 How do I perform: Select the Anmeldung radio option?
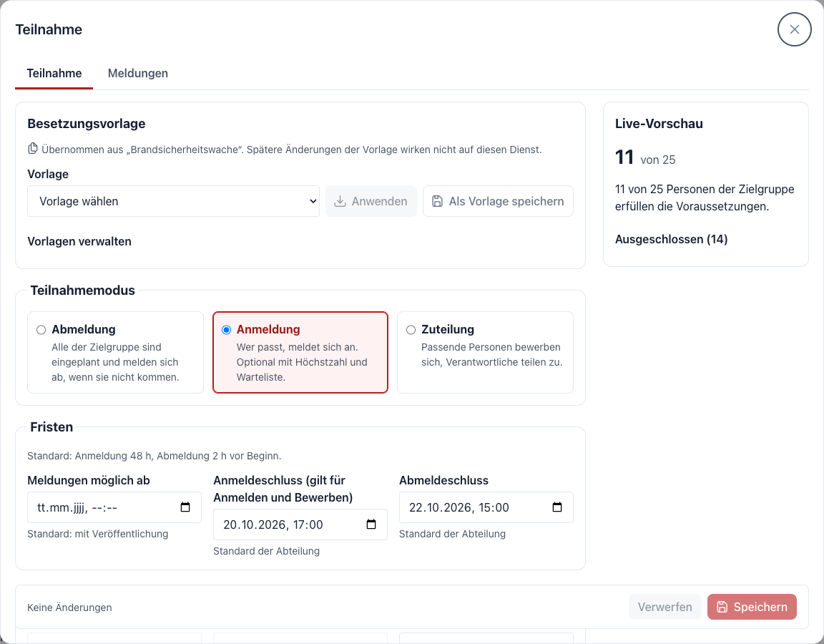click(226, 330)
